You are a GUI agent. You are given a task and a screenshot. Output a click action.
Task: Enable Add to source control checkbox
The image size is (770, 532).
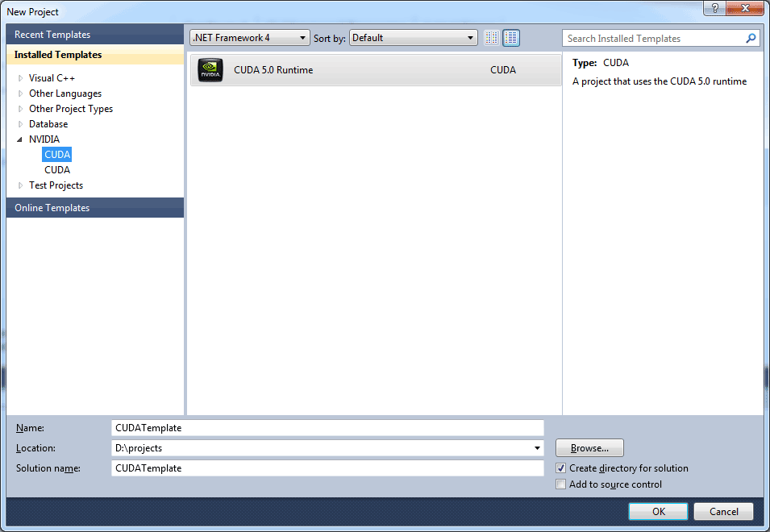tap(561, 484)
